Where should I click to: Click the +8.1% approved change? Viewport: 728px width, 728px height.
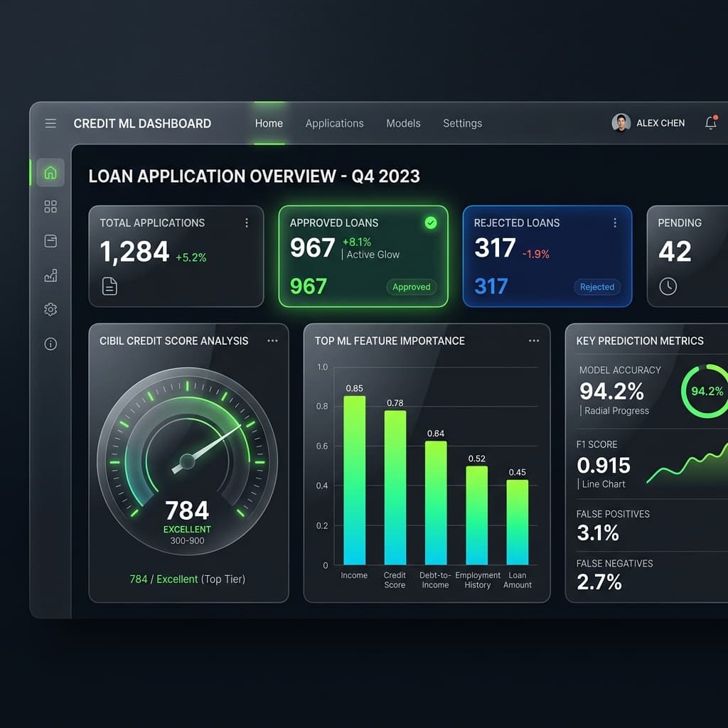tap(357, 242)
